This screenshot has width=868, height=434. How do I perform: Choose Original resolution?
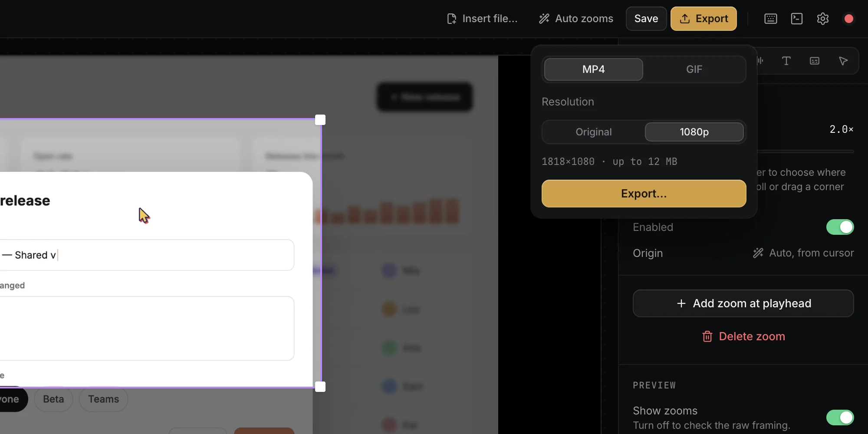(x=593, y=132)
